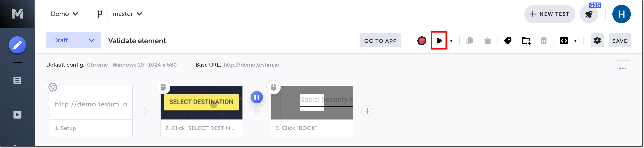Toggle the pause breakpoint between steps
The image size is (644, 148).
click(257, 97)
